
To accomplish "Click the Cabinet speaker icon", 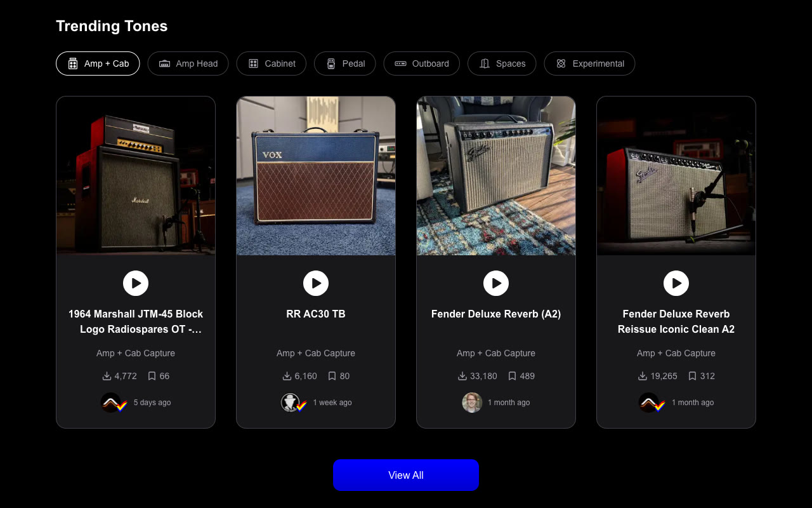I will (254, 63).
